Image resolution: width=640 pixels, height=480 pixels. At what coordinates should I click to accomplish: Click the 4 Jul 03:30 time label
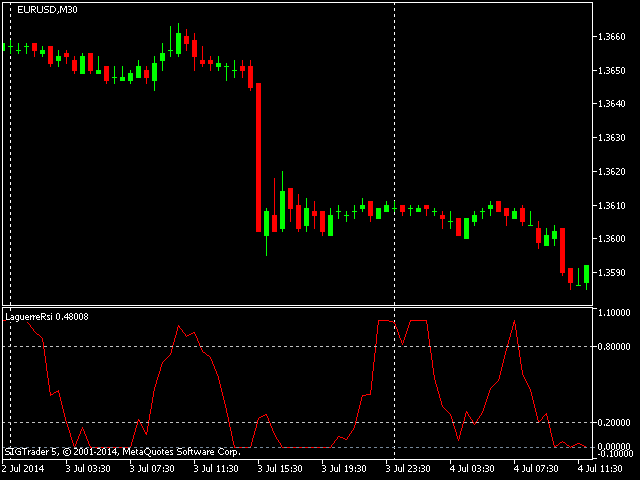[x=472, y=469]
